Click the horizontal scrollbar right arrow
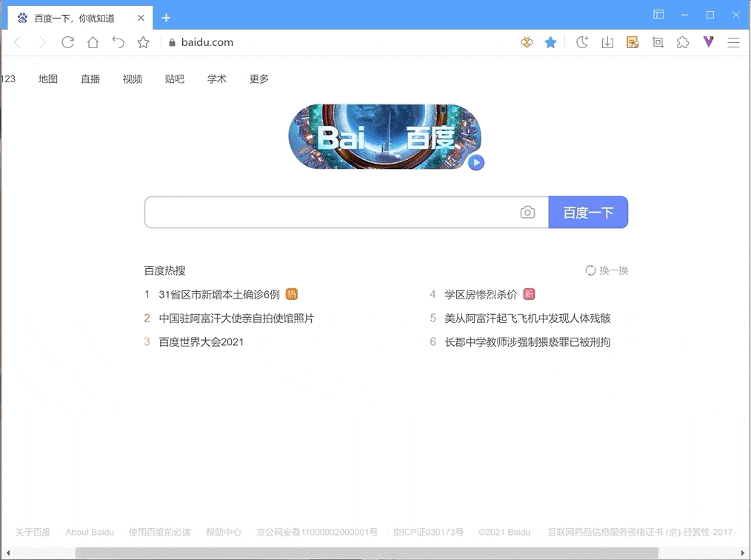 coord(744,553)
